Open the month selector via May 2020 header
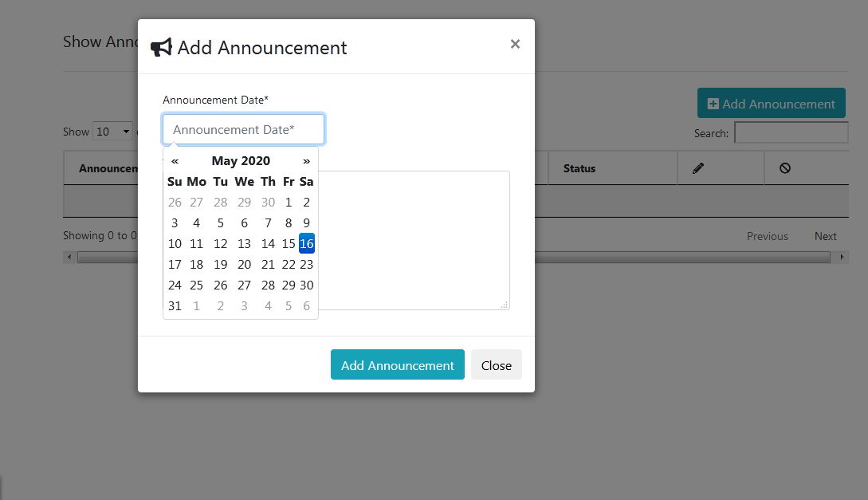Screen dimensions: 868x500 (x=240, y=160)
